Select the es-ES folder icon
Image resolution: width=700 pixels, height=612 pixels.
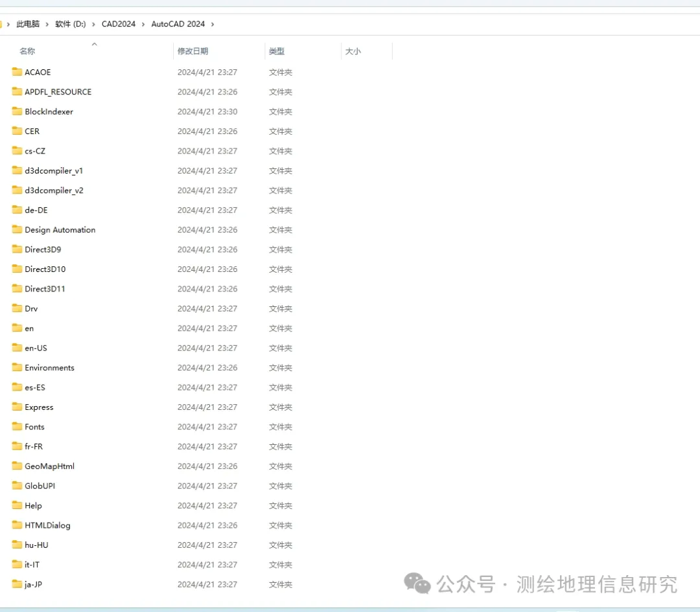pos(17,387)
